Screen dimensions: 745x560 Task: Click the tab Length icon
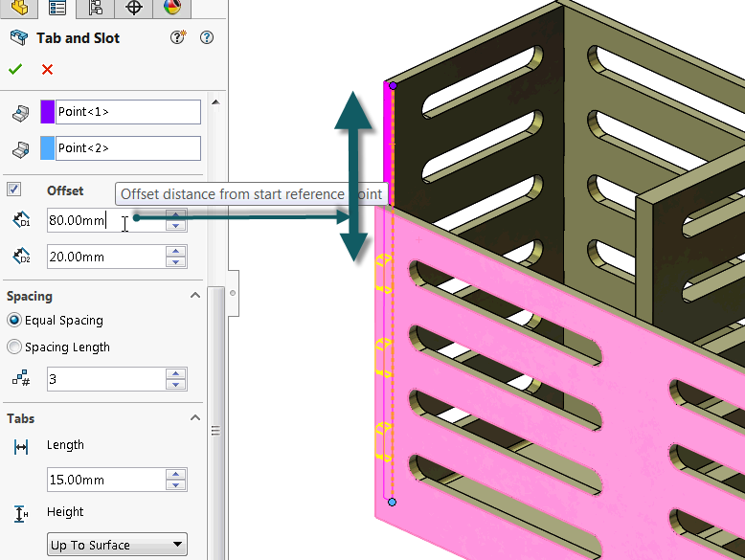click(x=21, y=447)
